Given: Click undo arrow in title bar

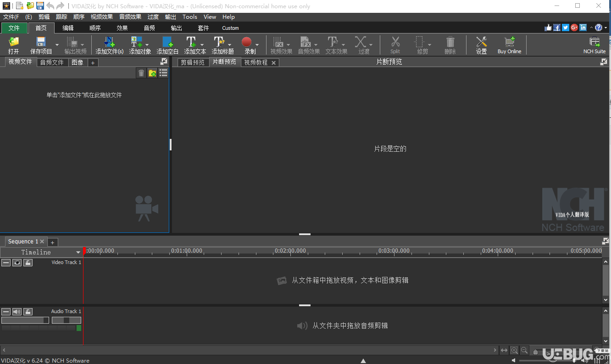Looking at the screenshot, I should tap(50, 6).
